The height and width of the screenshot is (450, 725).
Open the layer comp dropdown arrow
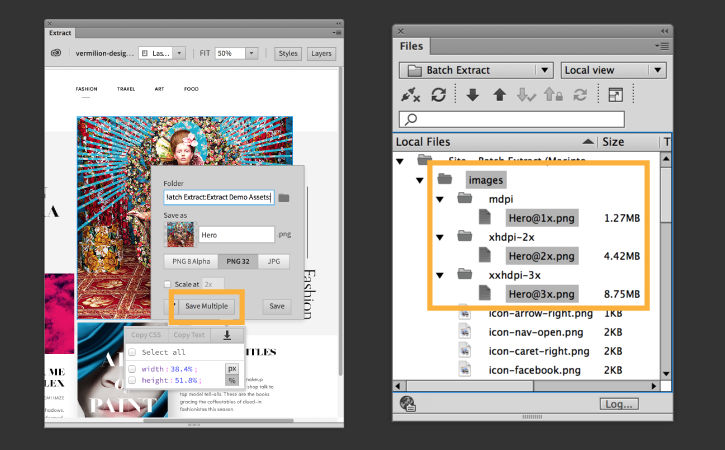tap(179, 53)
